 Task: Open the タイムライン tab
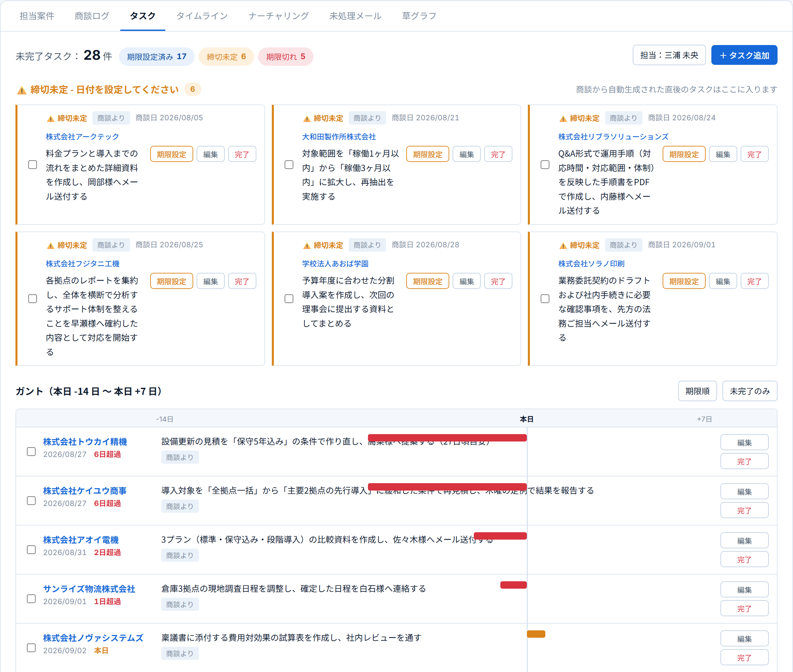point(202,15)
